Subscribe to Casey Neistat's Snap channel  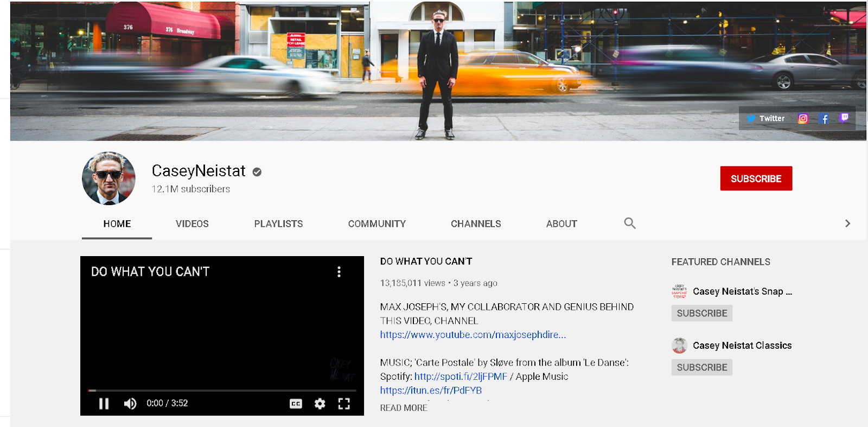coord(702,313)
